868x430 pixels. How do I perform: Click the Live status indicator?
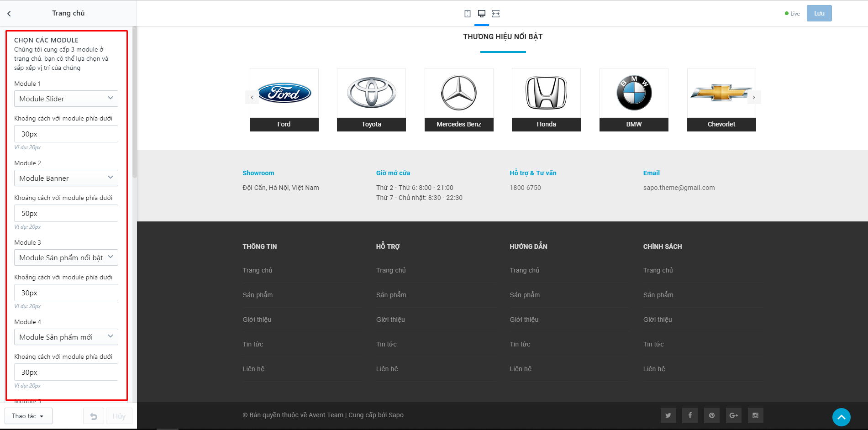(792, 14)
